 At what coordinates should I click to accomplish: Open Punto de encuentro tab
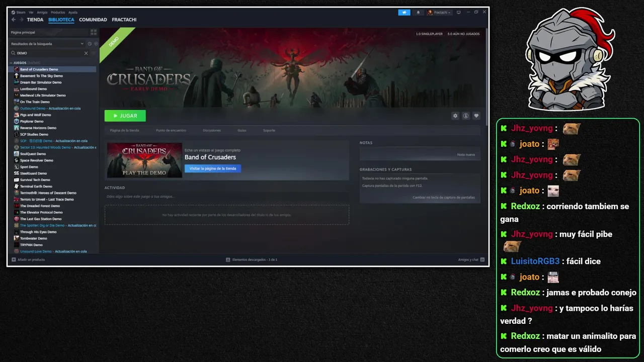(x=171, y=130)
